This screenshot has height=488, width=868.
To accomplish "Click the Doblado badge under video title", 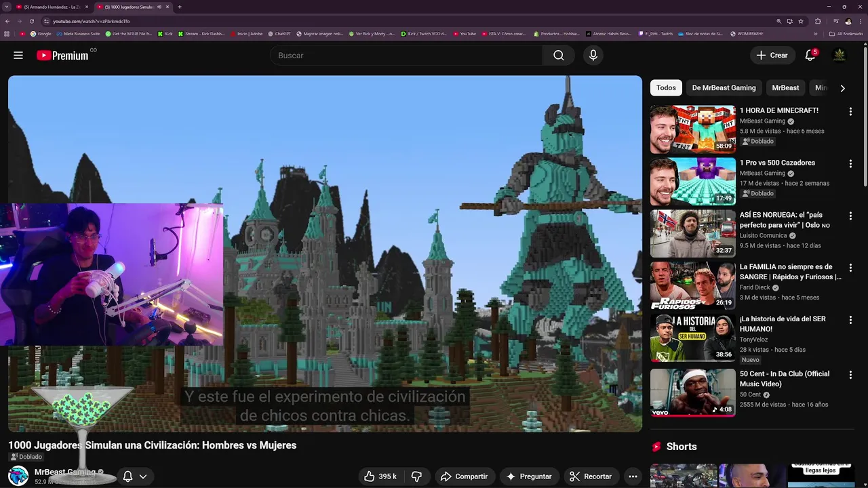I will tap(26, 457).
